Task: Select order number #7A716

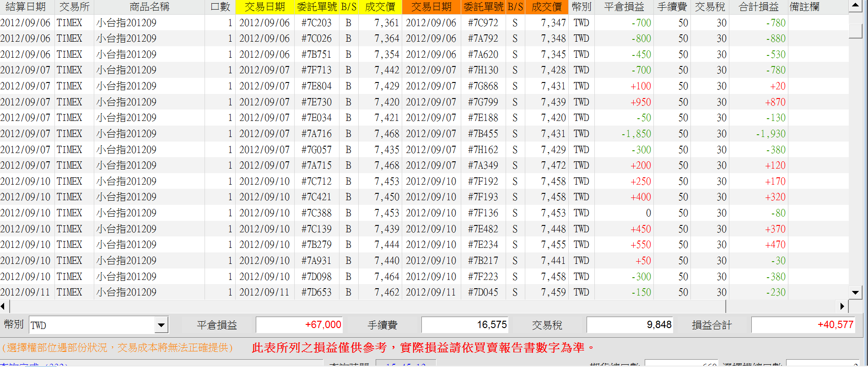Action: (316, 134)
